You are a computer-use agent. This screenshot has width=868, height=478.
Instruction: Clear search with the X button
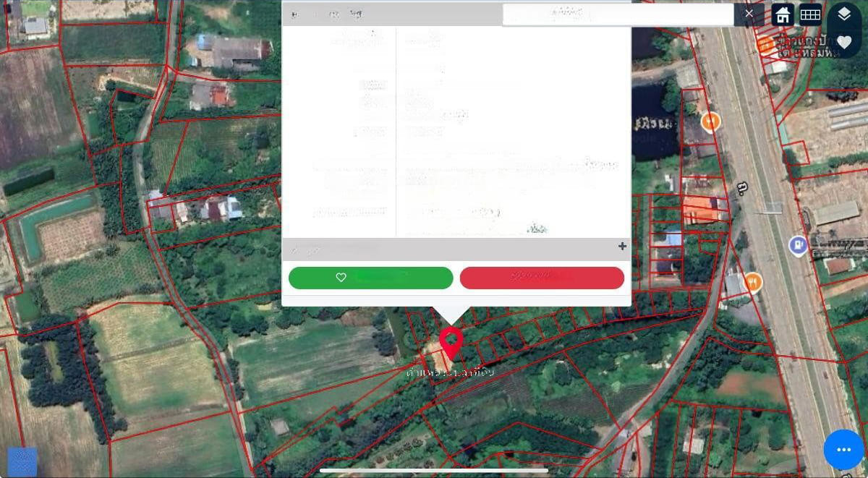click(x=749, y=14)
